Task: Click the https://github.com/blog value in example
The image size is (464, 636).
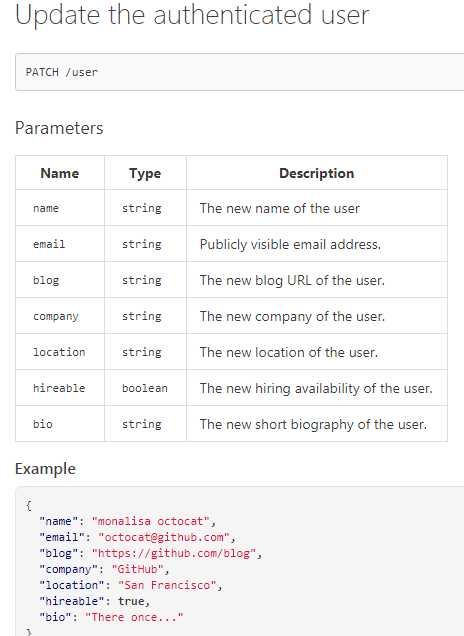Action: (174, 553)
